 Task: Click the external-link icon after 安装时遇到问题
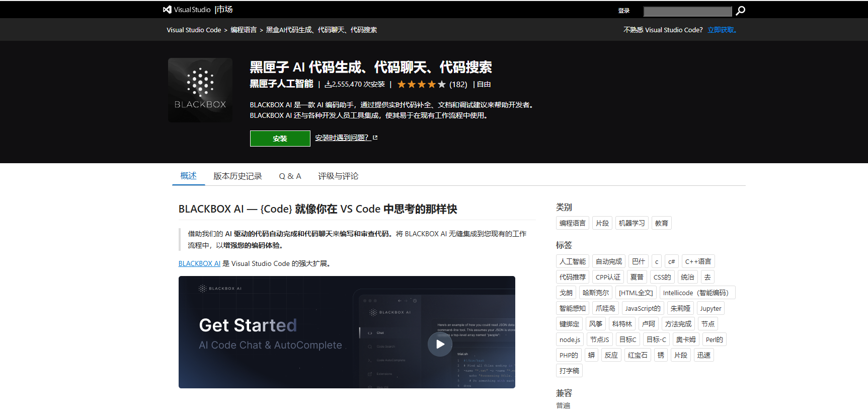coord(375,138)
